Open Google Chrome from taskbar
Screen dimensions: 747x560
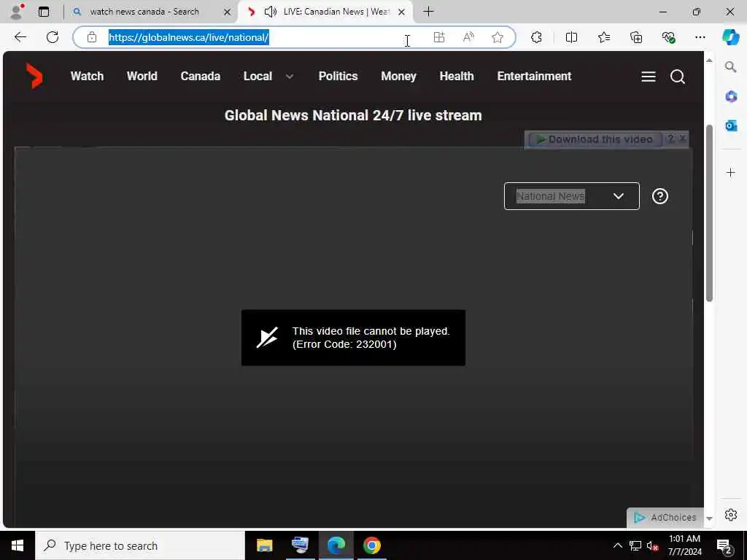[x=372, y=545]
